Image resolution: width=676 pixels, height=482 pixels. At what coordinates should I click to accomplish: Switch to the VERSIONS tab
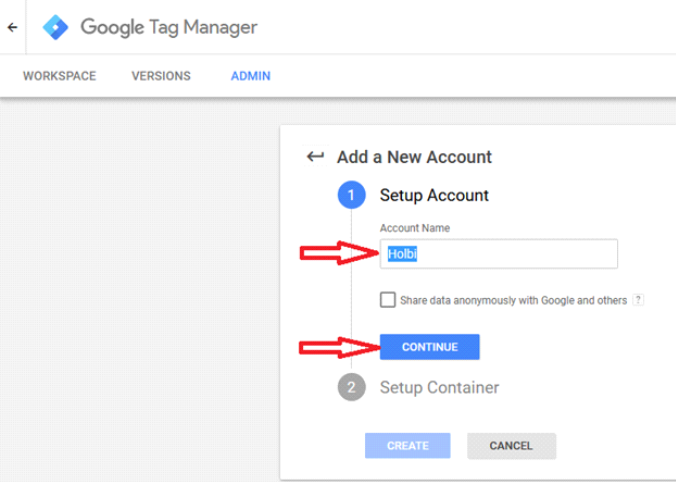161,76
